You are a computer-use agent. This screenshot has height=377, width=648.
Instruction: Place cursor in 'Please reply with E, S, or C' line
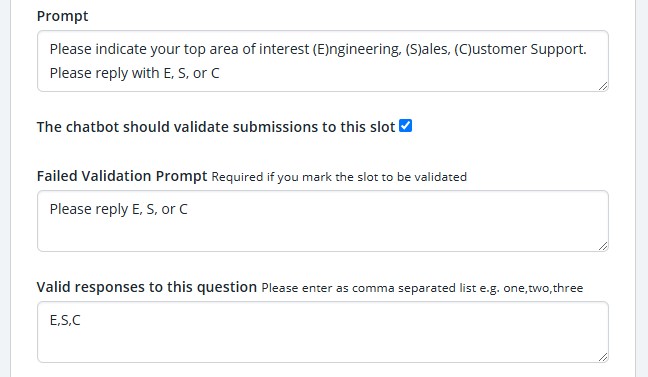134,73
